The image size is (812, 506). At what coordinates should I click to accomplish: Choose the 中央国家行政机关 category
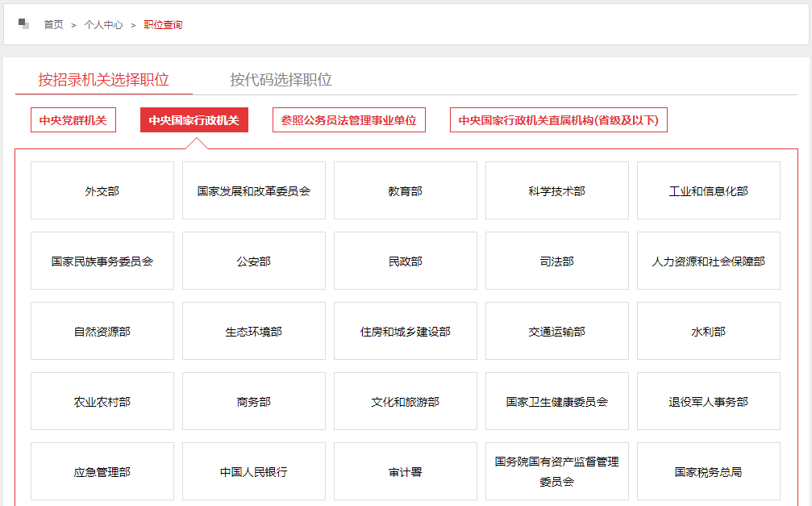point(194,119)
